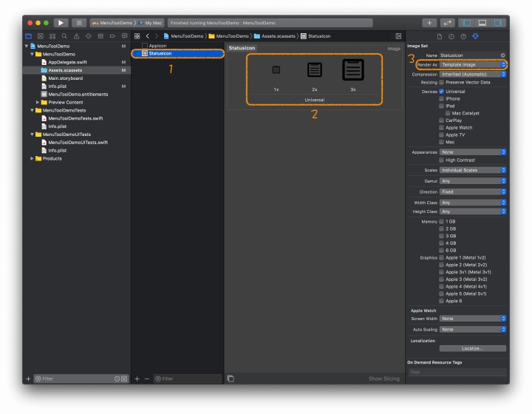
Task: Expand the Products group
Action: point(32,158)
